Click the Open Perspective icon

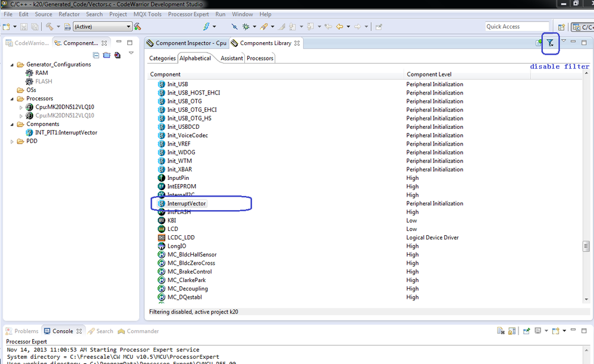point(561,27)
